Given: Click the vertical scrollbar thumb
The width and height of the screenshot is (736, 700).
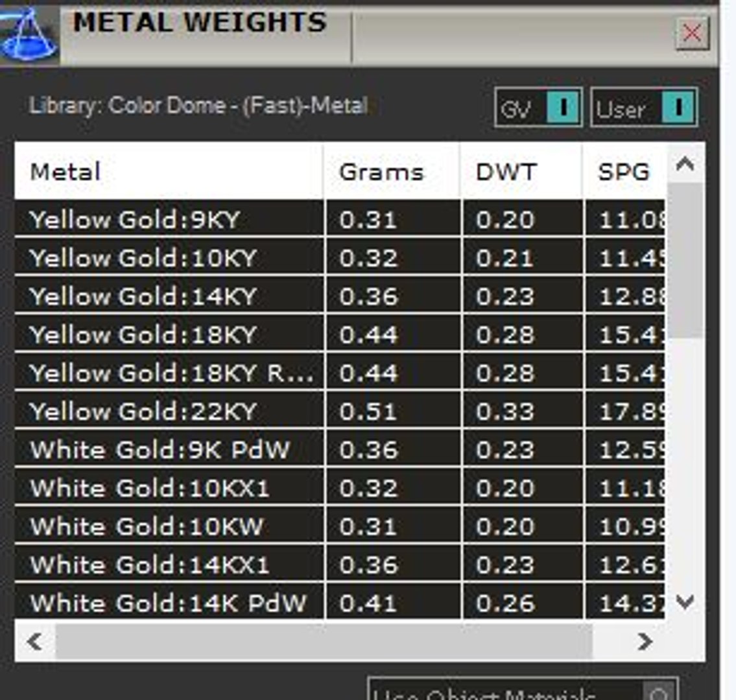Looking at the screenshot, I should [x=685, y=260].
